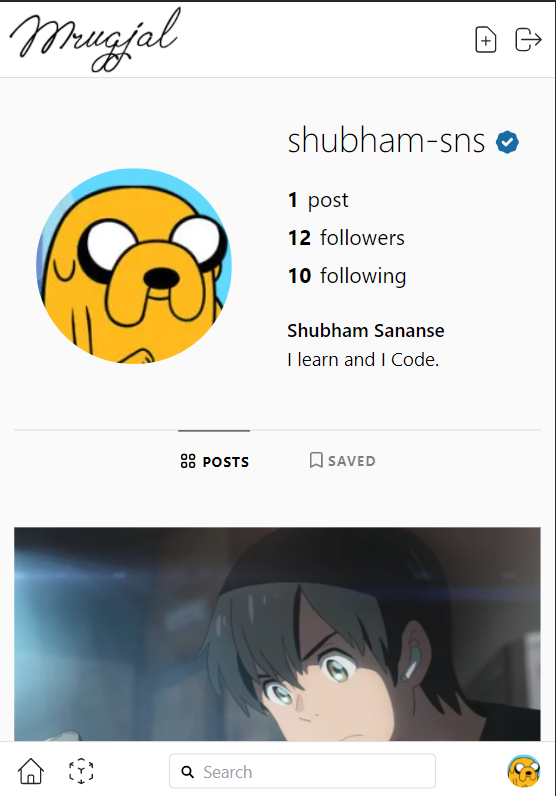Click the logout arrow icon
This screenshot has width=556, height=796.
[528, 40]
